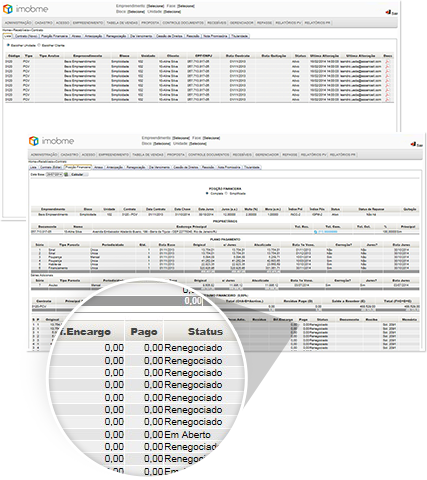Click Empreendimento column header in contract list
The image size is (427, 480).
87,56
